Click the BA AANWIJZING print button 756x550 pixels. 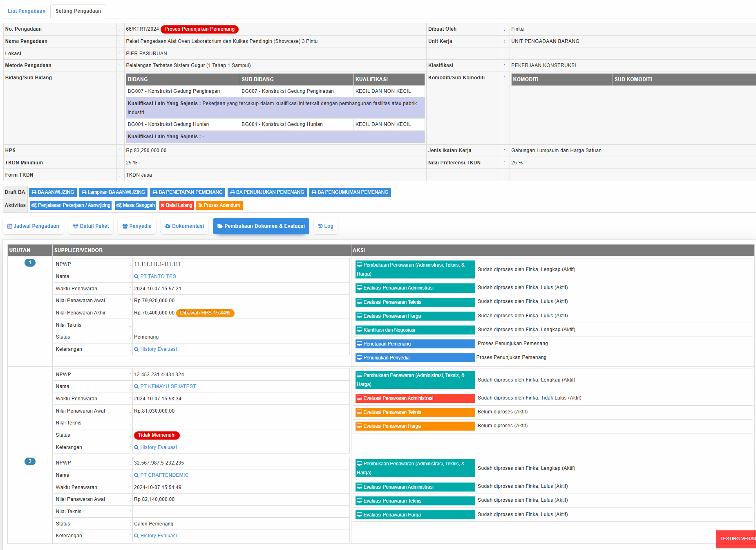pyautogui.click(x=53, y=192)
